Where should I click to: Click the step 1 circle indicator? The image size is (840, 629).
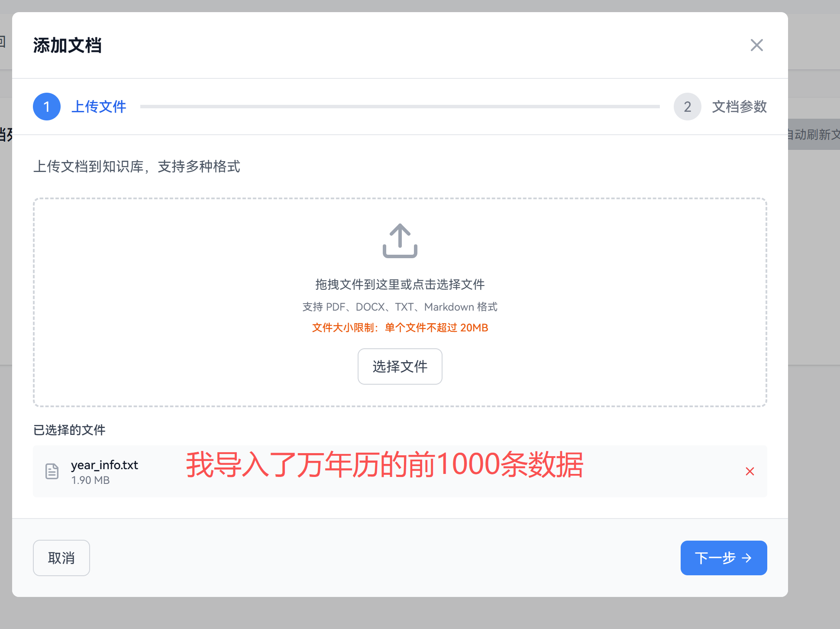47,107
